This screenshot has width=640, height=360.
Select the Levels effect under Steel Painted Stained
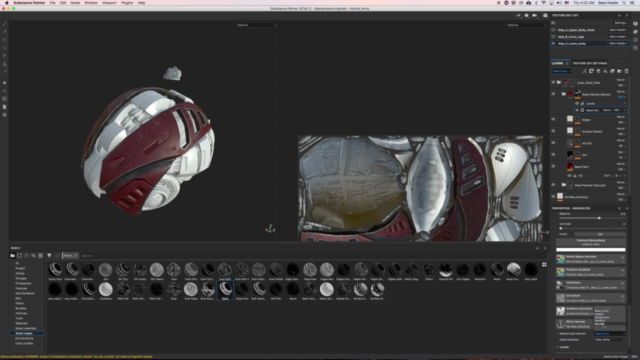pyautogui.click(x=590, y=104)
